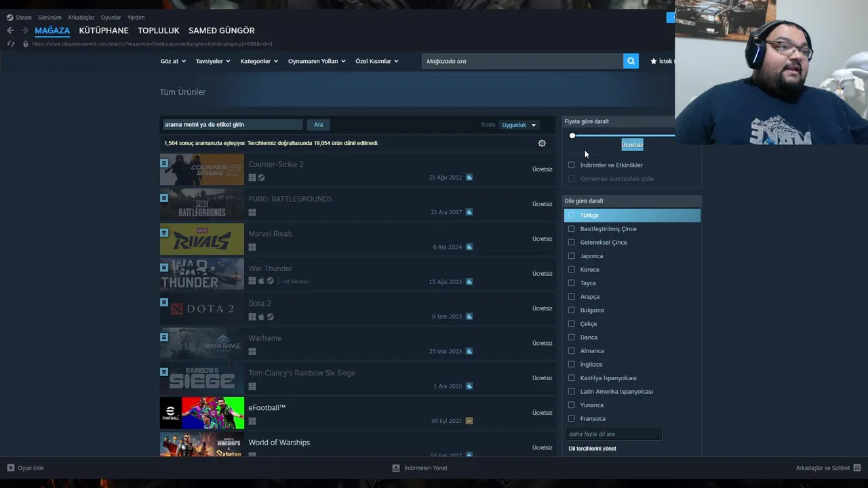
Task: Go back with the left arrow
Action: click(10, 30)
